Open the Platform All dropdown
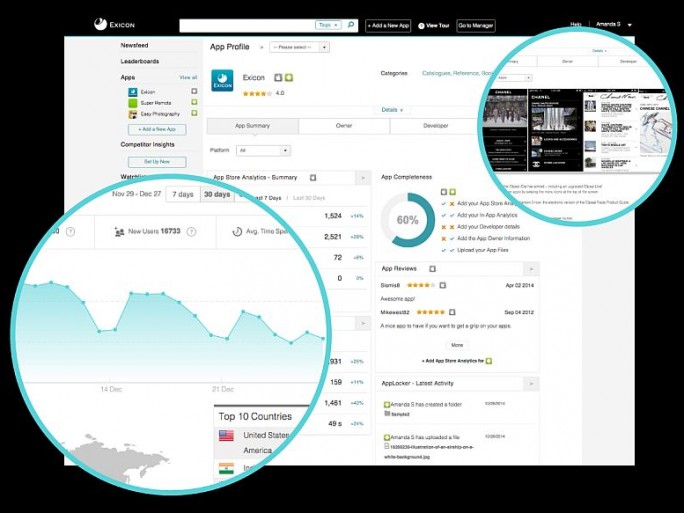Viewport: 684px width, 513px height. [263, 150]
